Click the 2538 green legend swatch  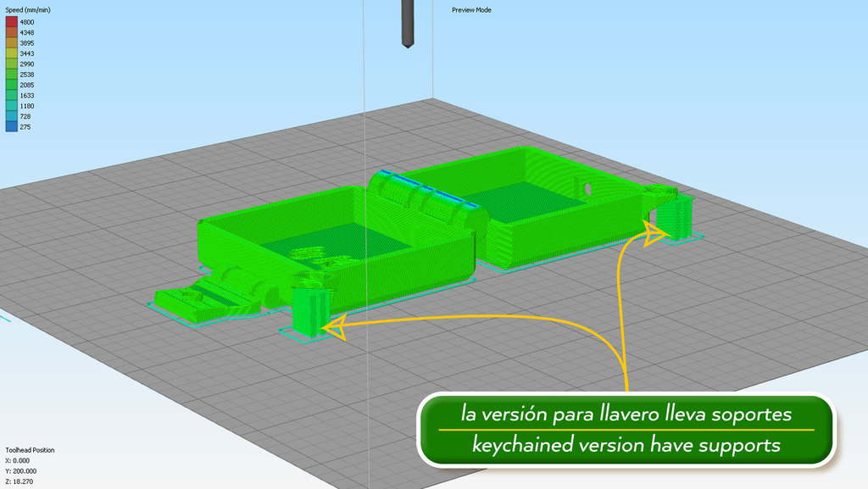coord(12,74)
